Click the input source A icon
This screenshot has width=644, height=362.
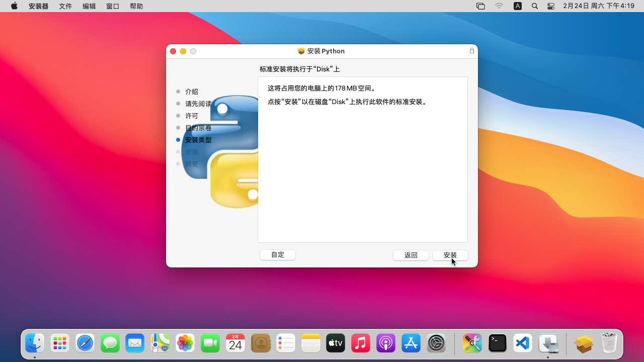(518, 6)
